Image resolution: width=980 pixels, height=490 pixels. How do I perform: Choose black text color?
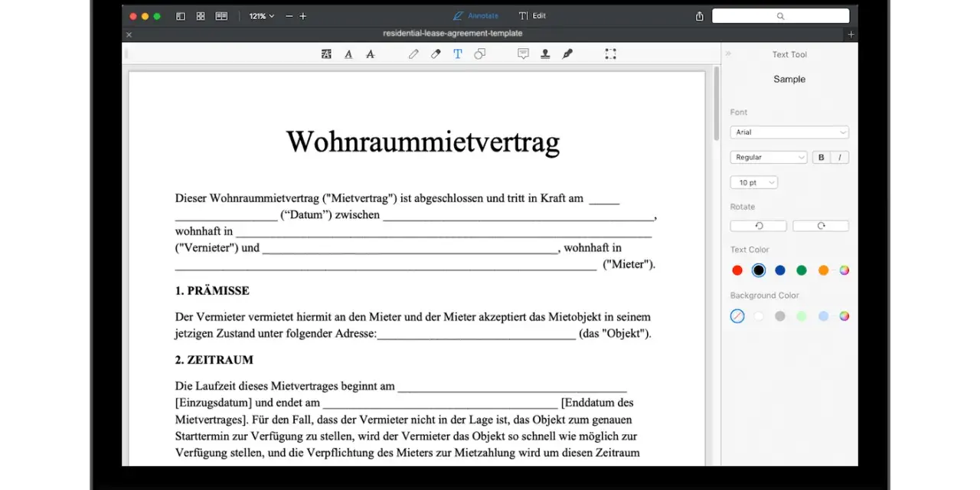pyautogui.click(x=759, y=270)
